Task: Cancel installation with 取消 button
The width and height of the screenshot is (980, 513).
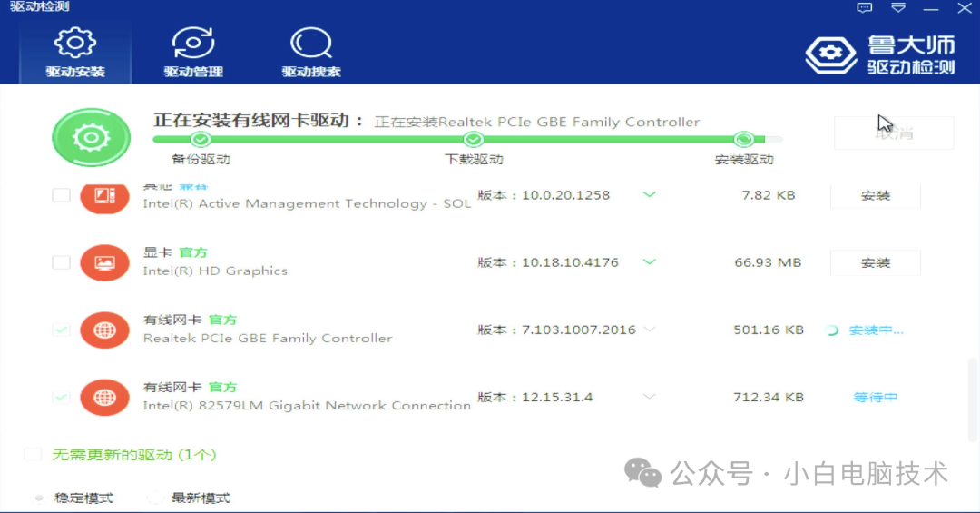Action: pyautogui.click(x=894, y=133)
